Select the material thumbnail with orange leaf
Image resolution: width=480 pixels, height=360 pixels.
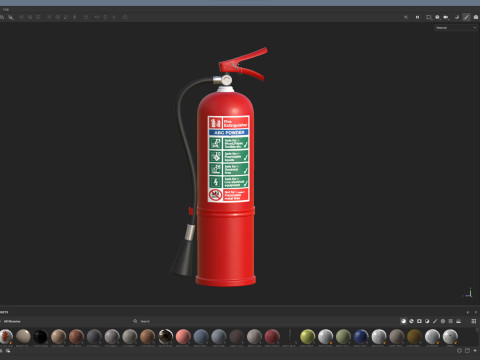click(6, 337)
